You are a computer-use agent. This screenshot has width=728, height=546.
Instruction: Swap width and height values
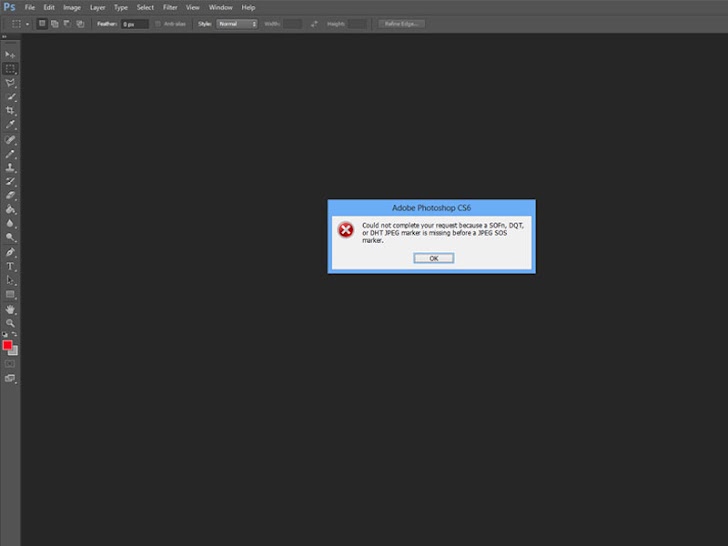tap(314, 24)
